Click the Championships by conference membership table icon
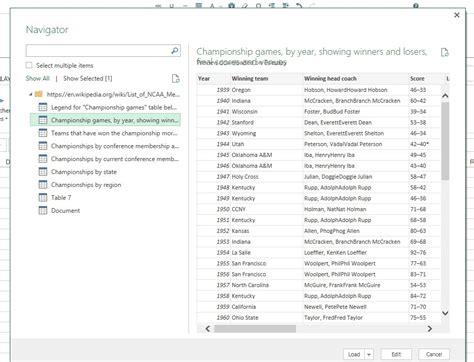 click(43, 146)
